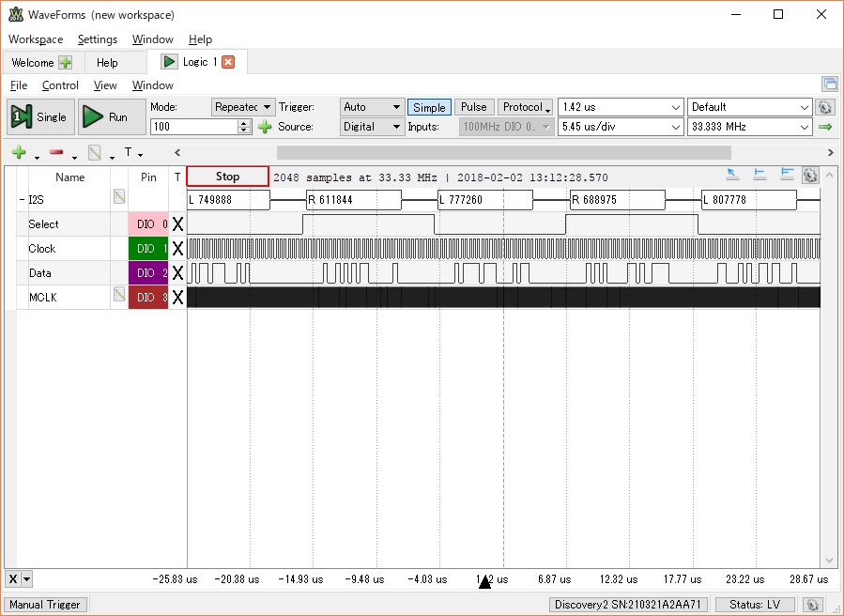Toggle trigger condition X for Select
The image size is (844, 616).
click(x=177, y=224)
